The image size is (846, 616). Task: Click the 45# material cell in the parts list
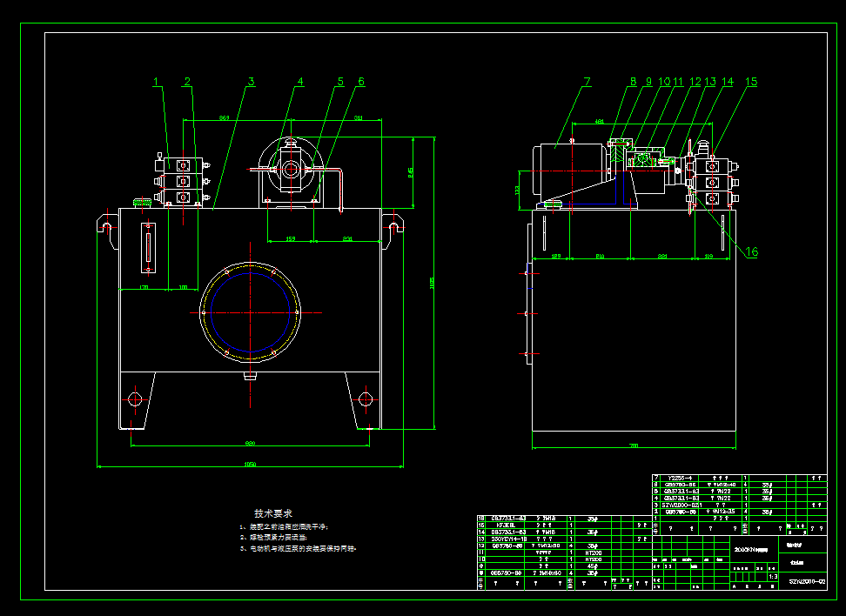click(593, 566)
